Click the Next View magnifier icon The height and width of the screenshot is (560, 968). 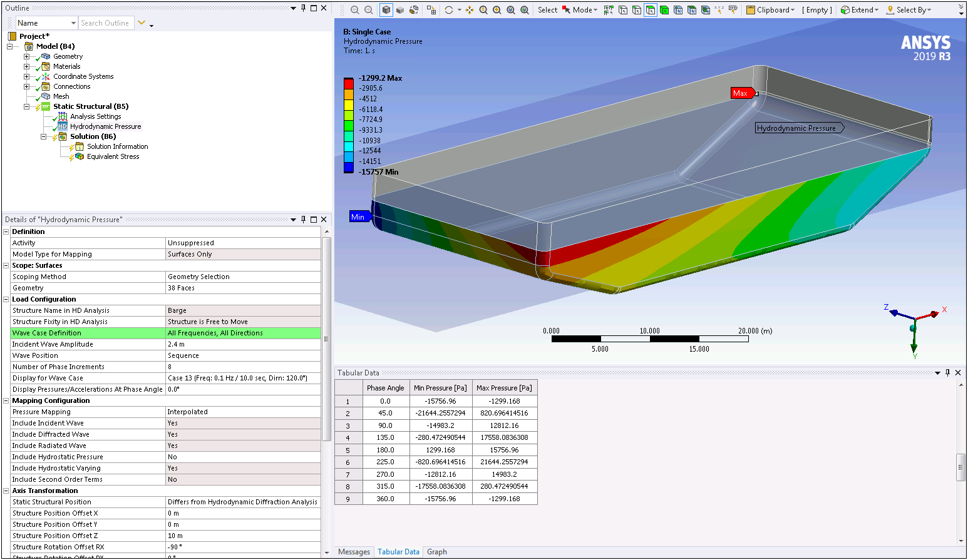[x=369, y=10]
